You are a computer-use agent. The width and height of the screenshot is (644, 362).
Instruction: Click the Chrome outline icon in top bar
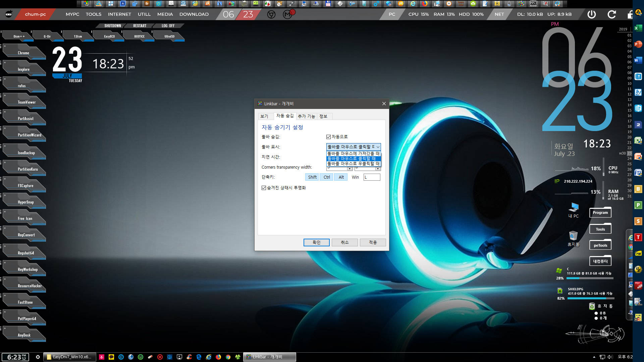[x=271, y=14]
